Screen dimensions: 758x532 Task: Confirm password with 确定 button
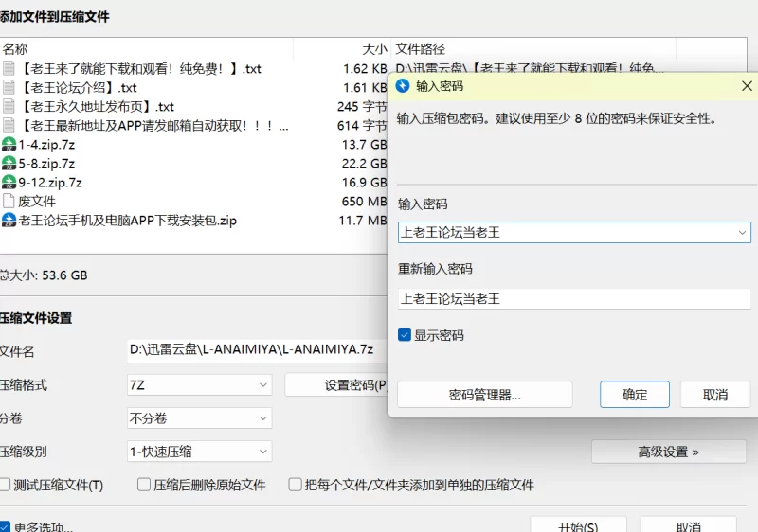tap(635, 395)
